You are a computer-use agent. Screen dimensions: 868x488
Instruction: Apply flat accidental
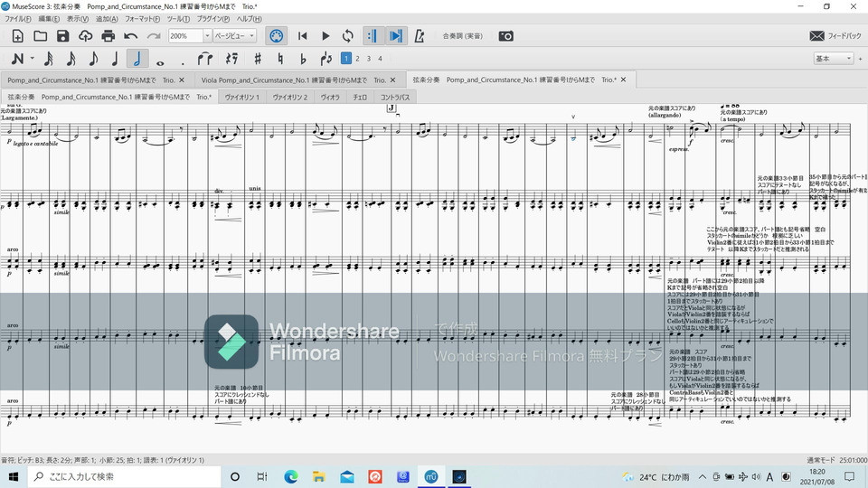pos(303,58)
